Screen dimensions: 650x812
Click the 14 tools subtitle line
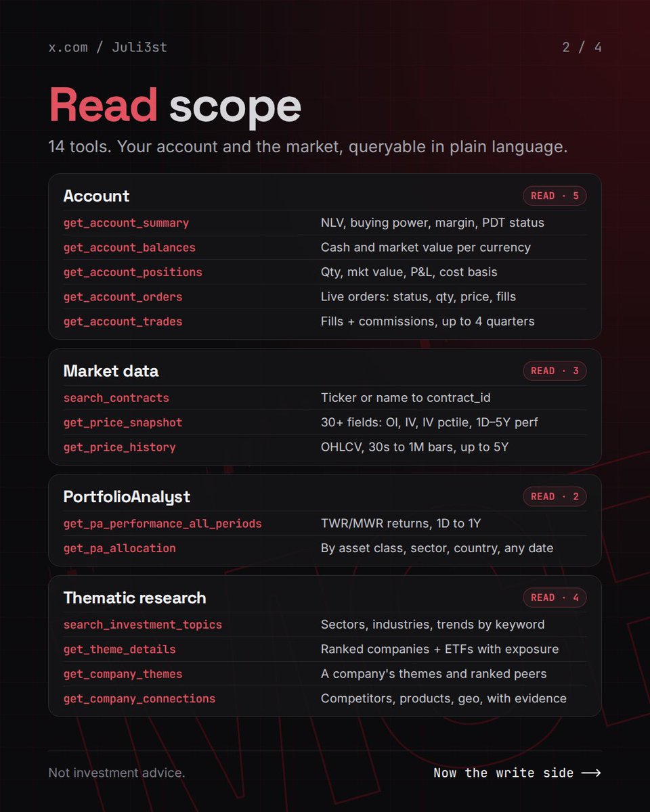(308, 147)
